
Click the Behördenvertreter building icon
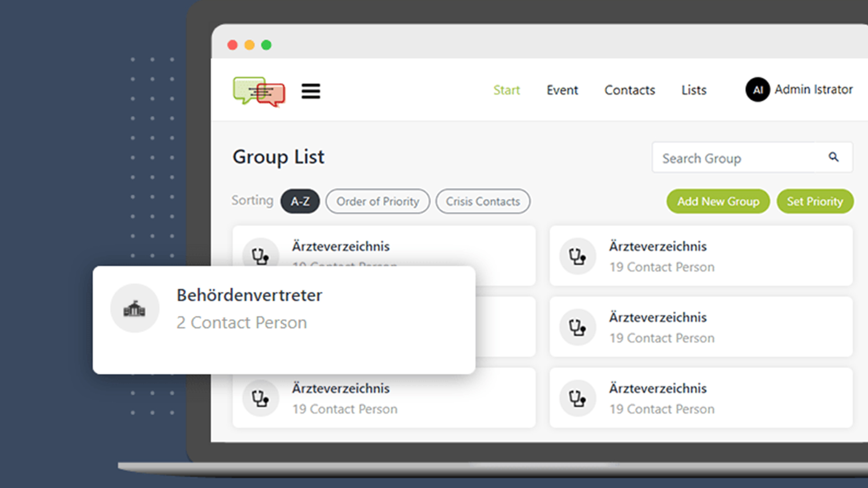coord(135,309)
